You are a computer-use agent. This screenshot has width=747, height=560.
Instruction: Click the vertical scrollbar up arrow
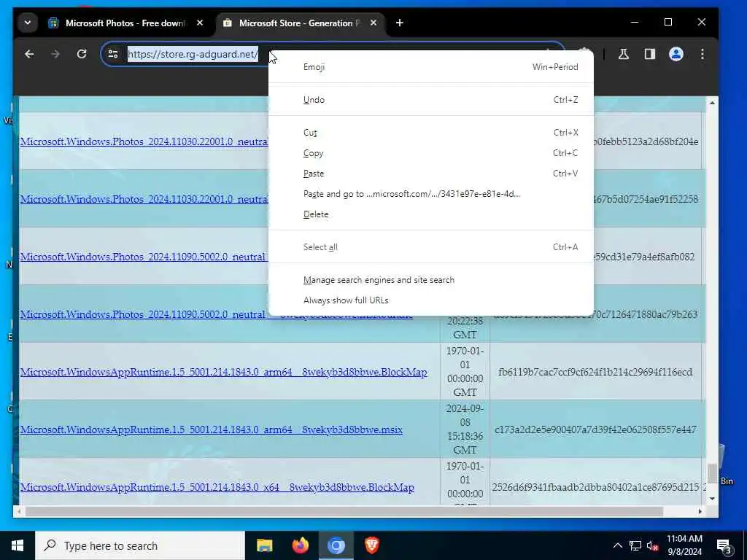[x=712, y=103]
